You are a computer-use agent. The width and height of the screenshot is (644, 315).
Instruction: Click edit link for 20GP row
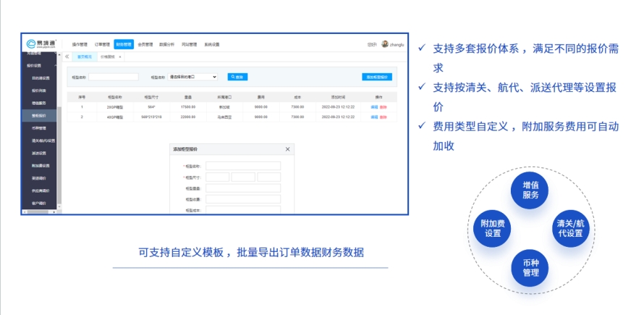373,106
